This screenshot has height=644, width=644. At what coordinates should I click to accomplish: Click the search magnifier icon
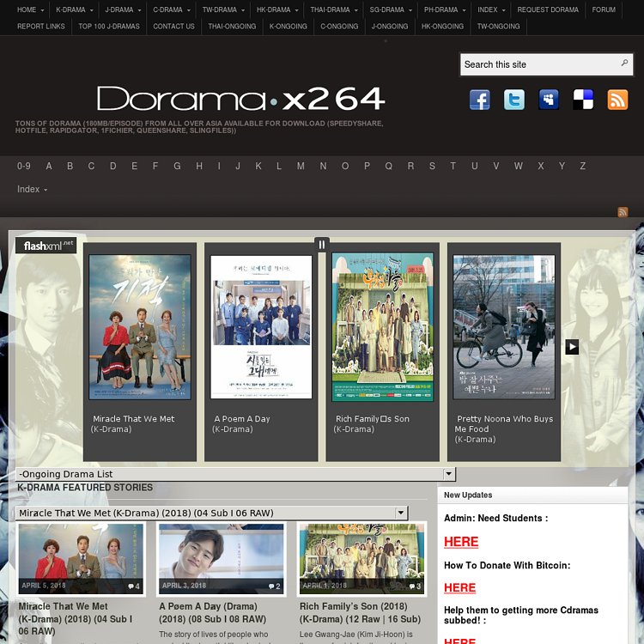pyautogui.click(x=624, y=63)
